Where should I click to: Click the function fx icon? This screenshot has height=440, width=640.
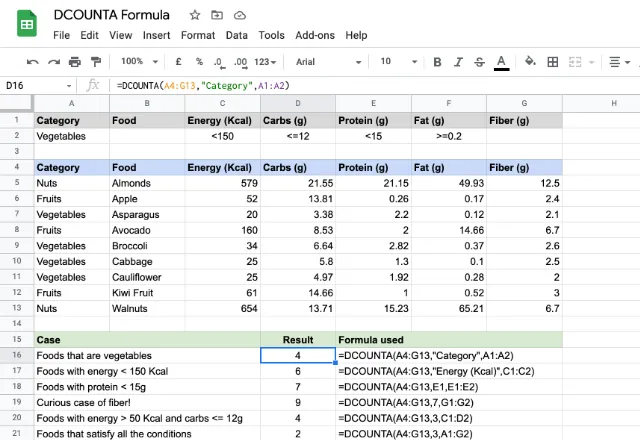pos(93,85)
